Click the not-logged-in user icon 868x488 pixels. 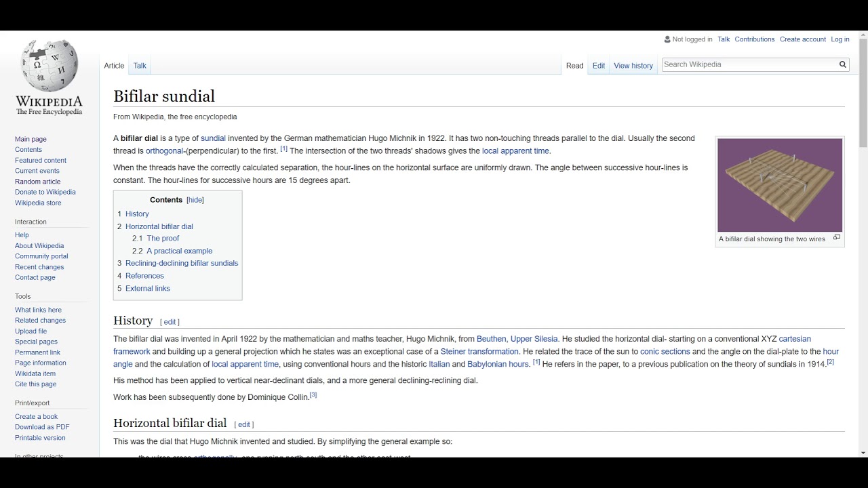pos(667,39)
